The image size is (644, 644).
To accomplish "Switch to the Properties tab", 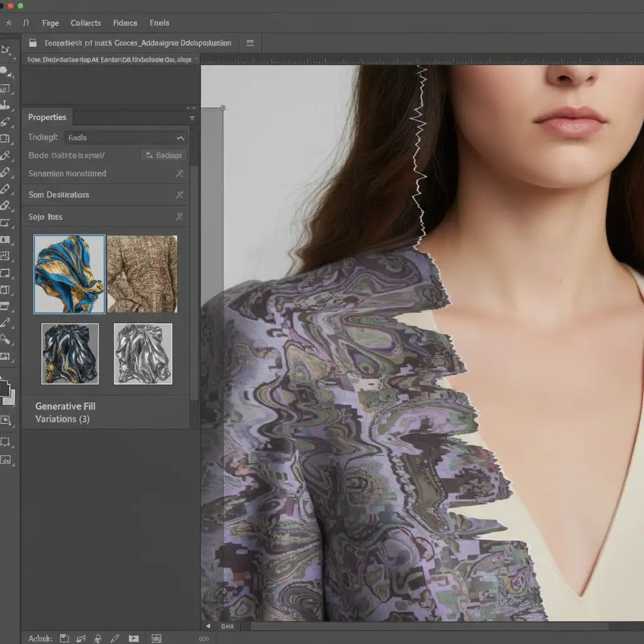I will coord(47,117).
